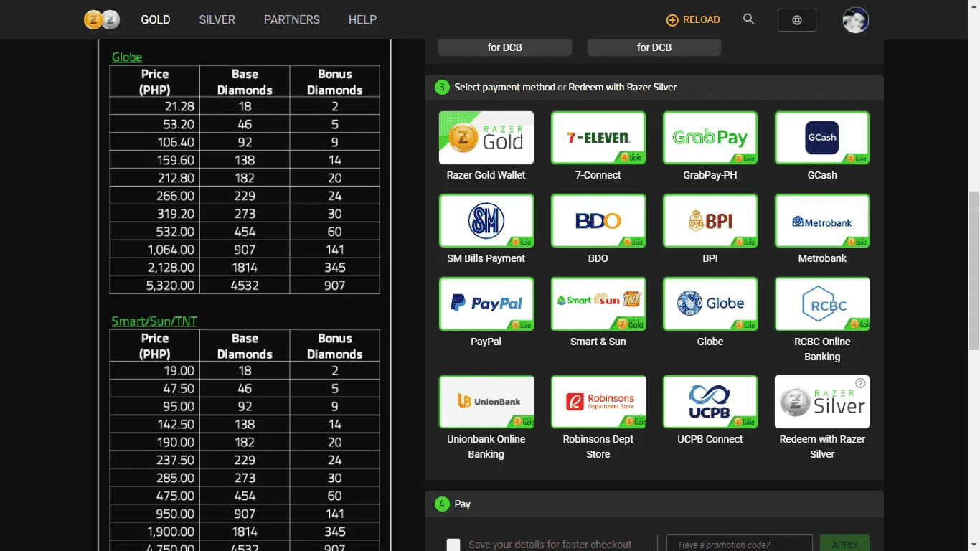
Task: Click Globe price 2,128.00 cell
Action: pos(155,268)
